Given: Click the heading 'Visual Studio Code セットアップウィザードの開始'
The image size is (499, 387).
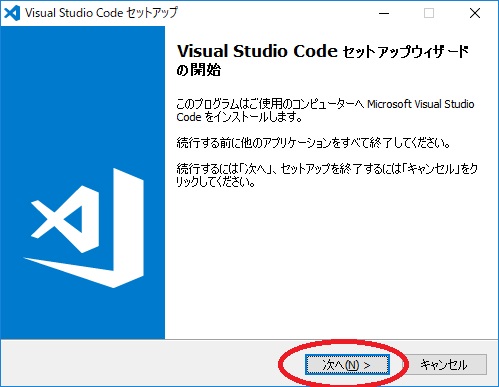Looking at the screenshot, I should pos(323,60).
